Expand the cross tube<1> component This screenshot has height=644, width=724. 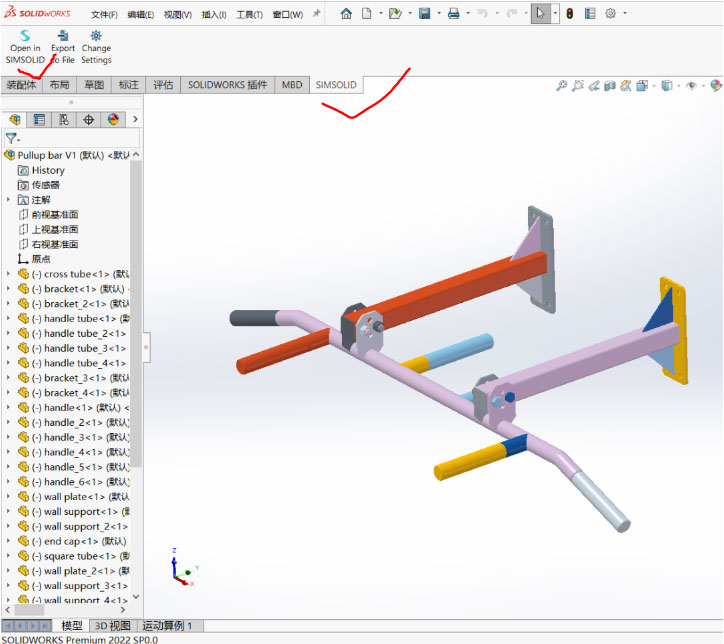(x=9, y=274)
